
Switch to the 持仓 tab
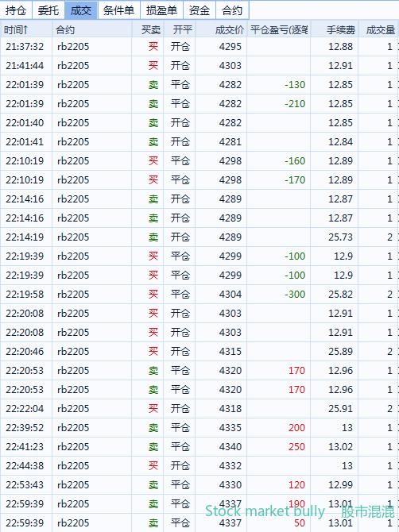click(16, 10)
